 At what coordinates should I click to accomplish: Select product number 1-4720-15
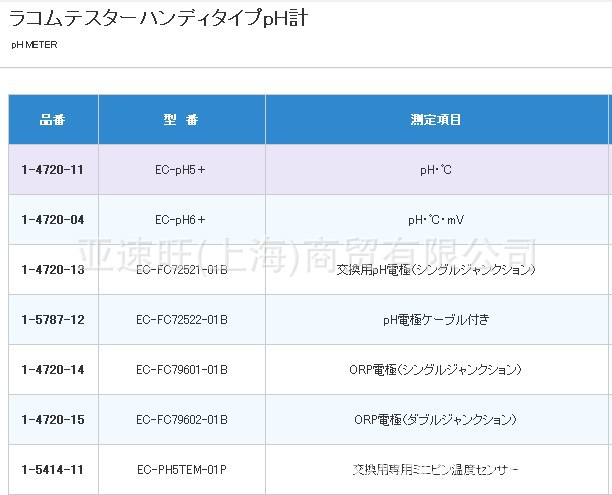(x=53, y=420)
